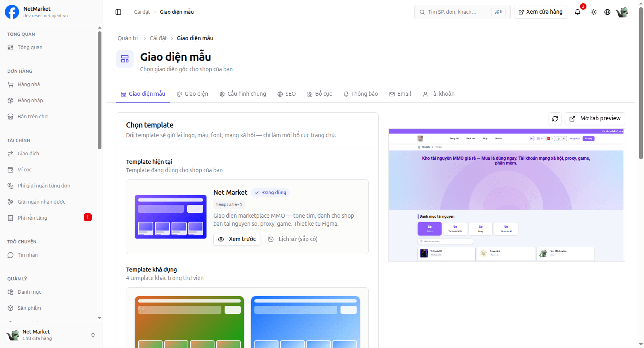Click the search box for products, orders, customers
The width and height of the screenshot is (644, 348).
462,12
